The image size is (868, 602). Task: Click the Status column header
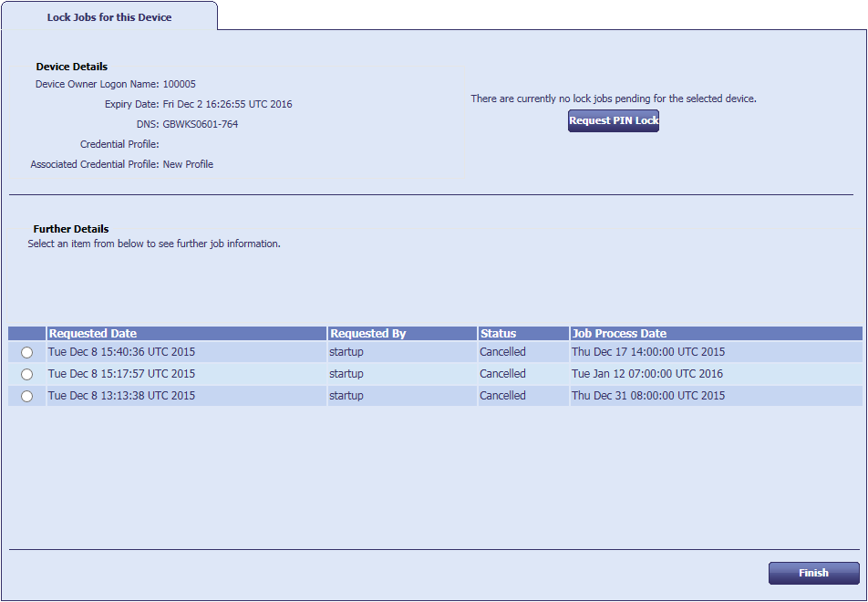tap(498, 334)
